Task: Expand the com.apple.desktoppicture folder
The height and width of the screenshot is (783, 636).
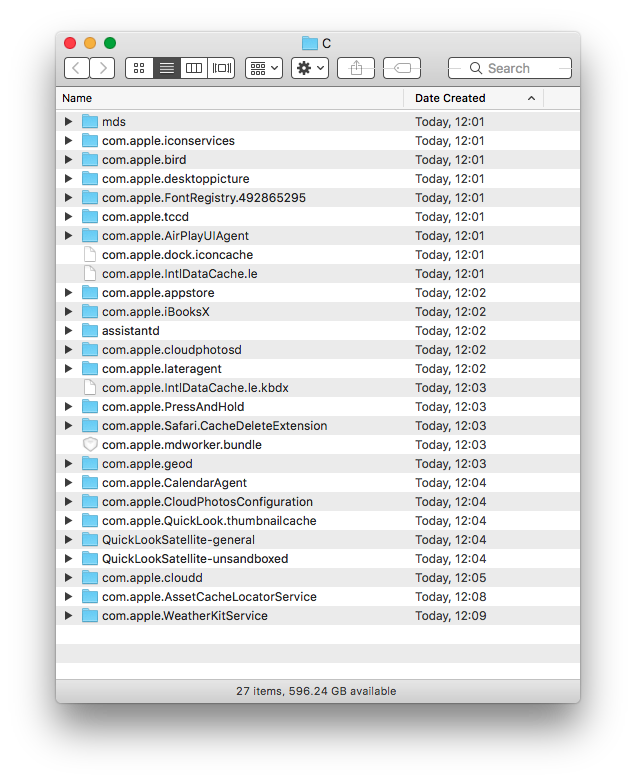Action: [68, 178]
